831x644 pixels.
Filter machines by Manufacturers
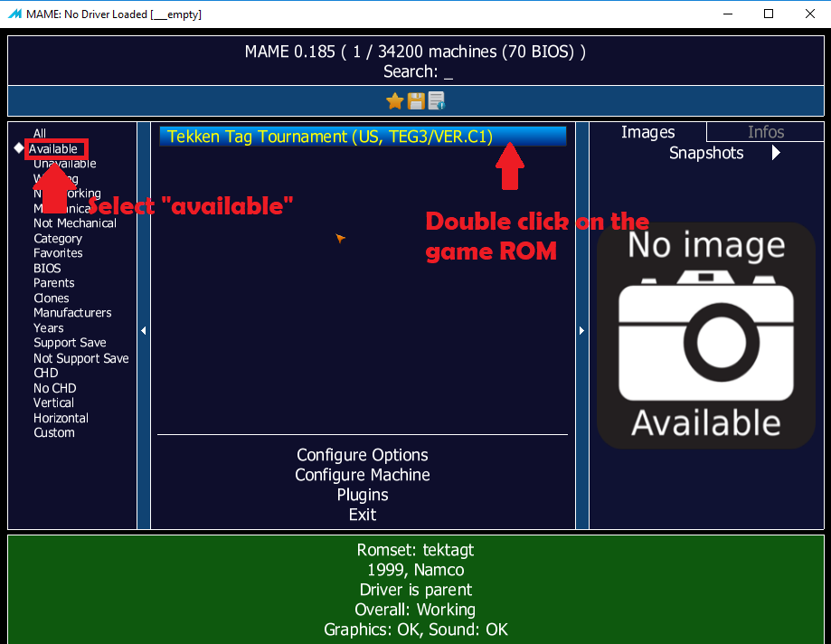click(72, 313)
